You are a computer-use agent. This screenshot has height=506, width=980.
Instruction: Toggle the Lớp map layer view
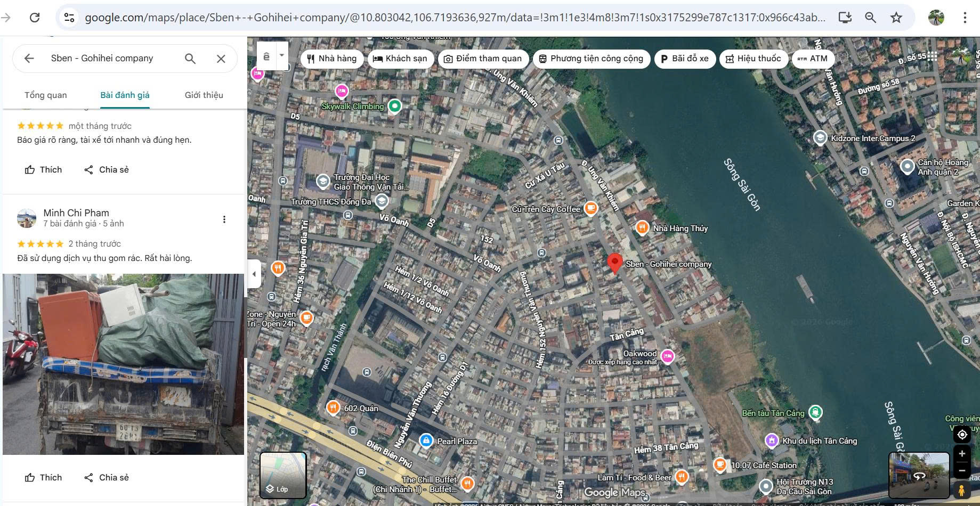coord(283,475)
